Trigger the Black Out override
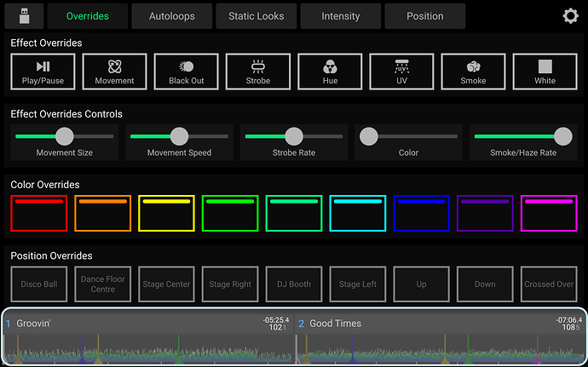 click(187, 72)
